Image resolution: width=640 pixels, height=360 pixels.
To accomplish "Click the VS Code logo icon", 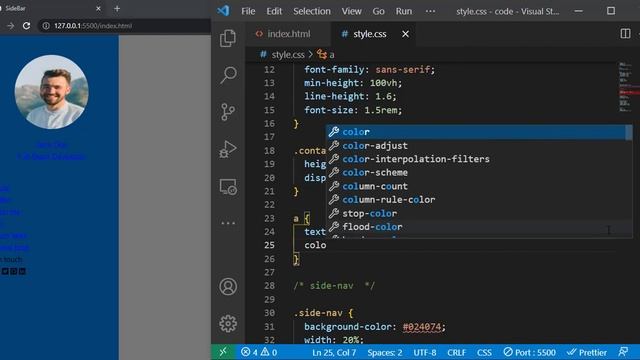I will pos(223,11).
